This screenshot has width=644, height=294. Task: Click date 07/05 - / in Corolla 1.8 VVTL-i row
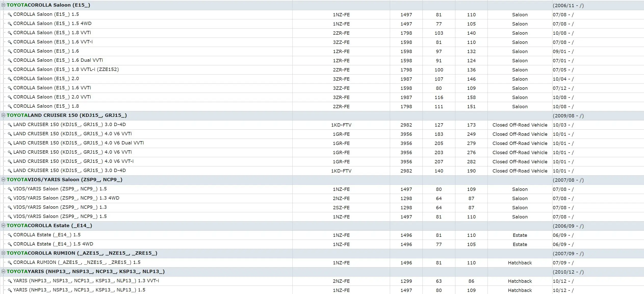point(563,70)
